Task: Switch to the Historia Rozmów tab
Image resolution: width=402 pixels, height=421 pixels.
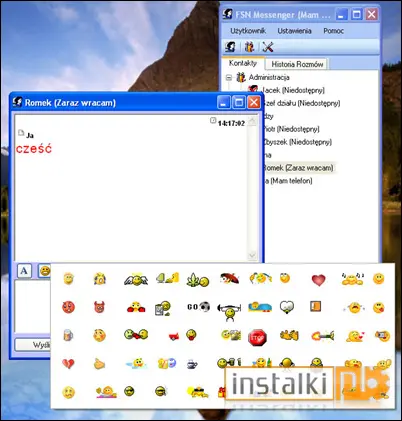Action: [297, 64]
